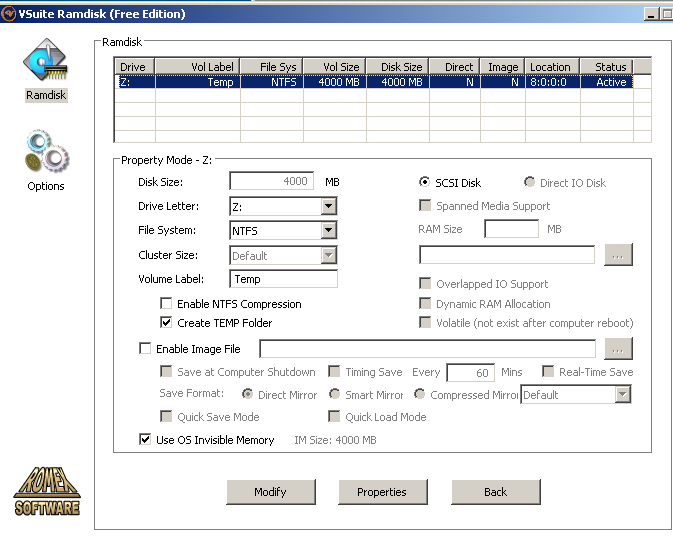Browse for spanned media file
Image resolution: width=673 pixels, height=538 pixels.
(x=618, y=255)
